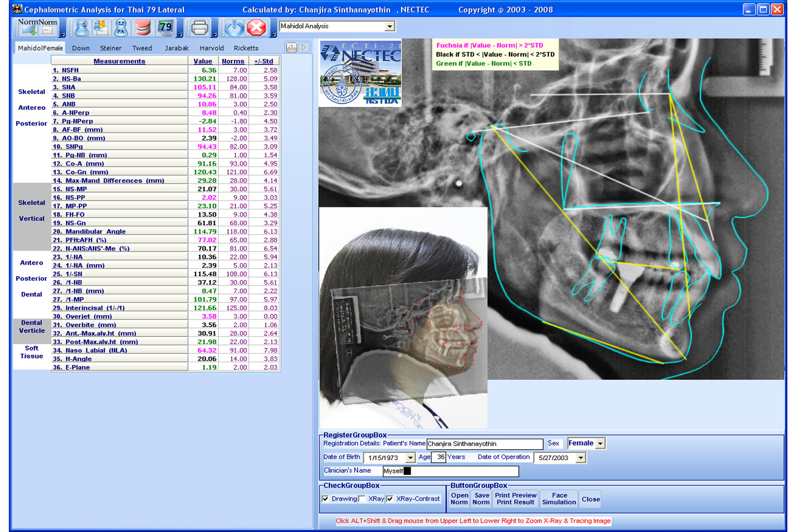Select the '8. AF-BF (mm)' measurement row
This screenshot has width=798, height=532.
165,129
